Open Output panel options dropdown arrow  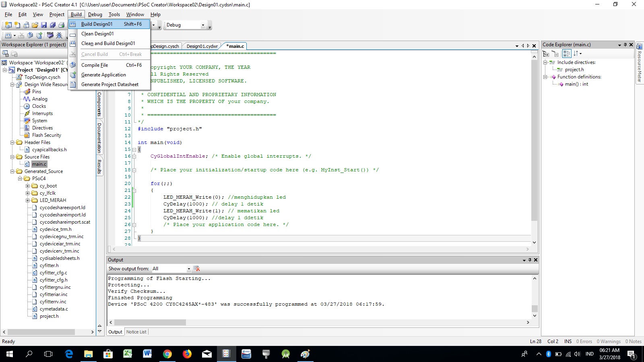(524, 260)
